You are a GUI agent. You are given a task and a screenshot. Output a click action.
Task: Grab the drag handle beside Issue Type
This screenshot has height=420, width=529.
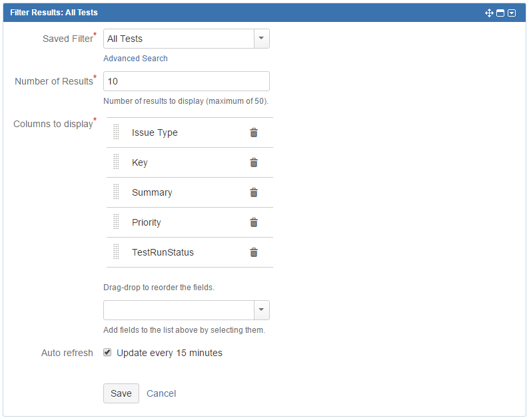(116, 132)
